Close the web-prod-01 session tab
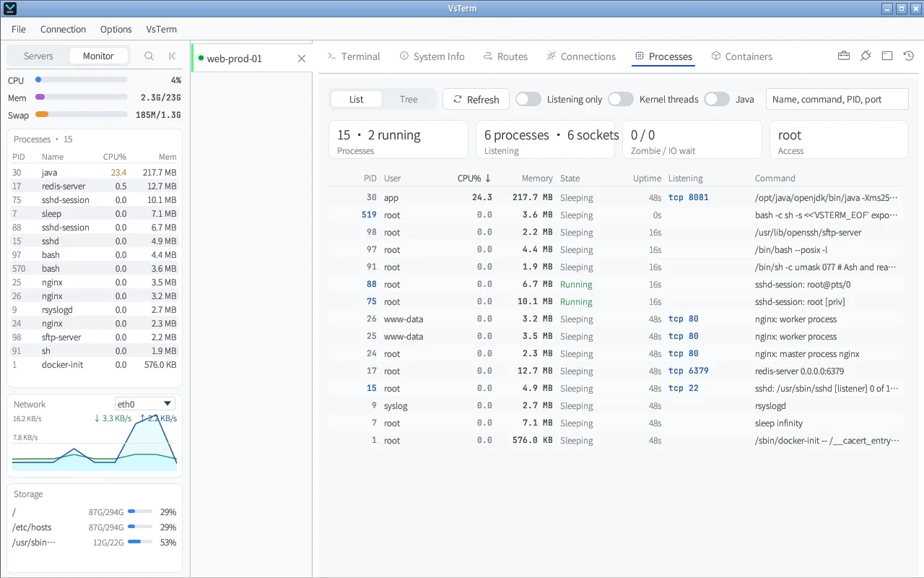 tap(302, 59)
